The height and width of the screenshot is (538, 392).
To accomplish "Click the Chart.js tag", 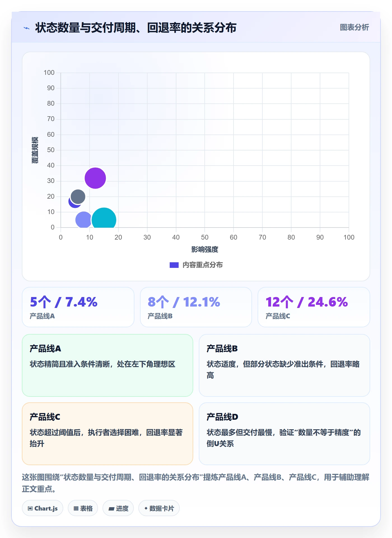I will (43, 508).
